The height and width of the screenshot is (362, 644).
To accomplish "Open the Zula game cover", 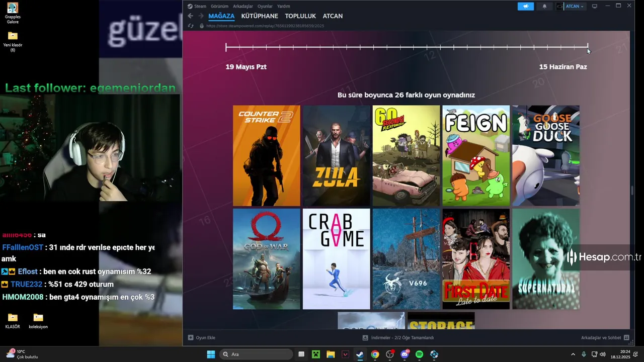I will [x=336, y=155].
